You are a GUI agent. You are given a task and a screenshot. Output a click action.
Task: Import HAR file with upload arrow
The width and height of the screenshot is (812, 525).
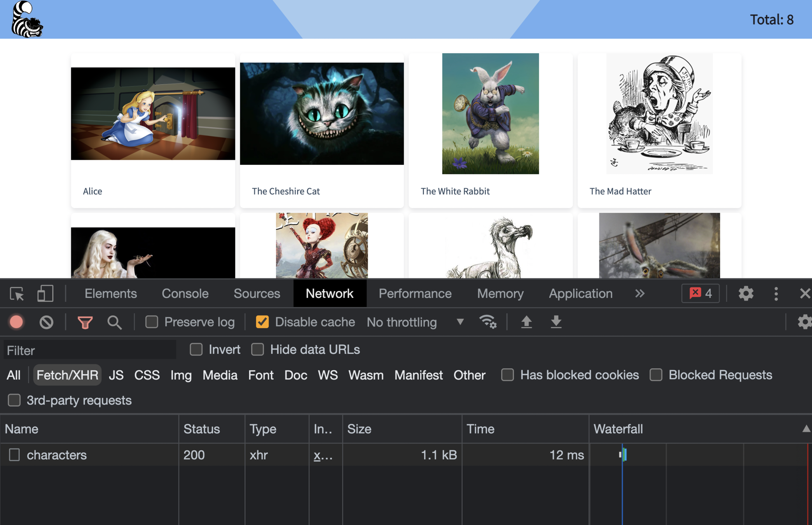click(x=526, y=322)
